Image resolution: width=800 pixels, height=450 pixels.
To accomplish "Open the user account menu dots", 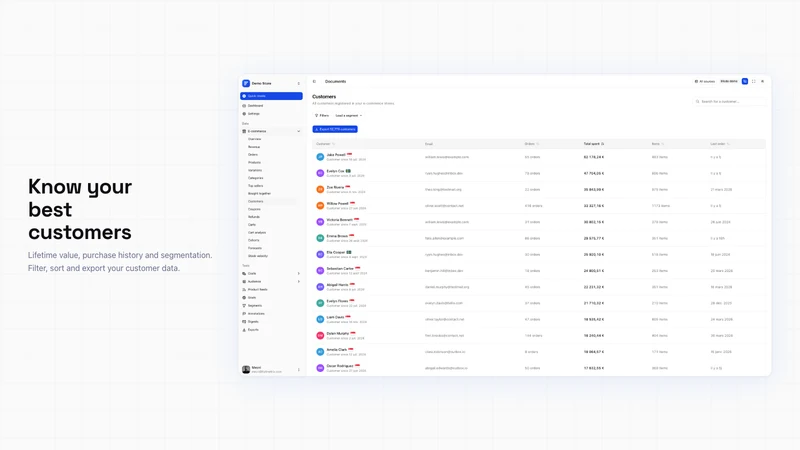I will click(x=298, y=369).
